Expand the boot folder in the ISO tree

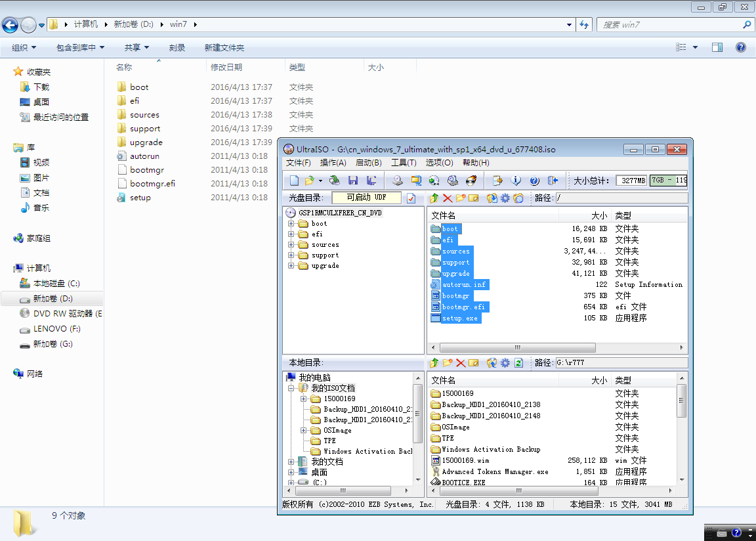point(291,224)
